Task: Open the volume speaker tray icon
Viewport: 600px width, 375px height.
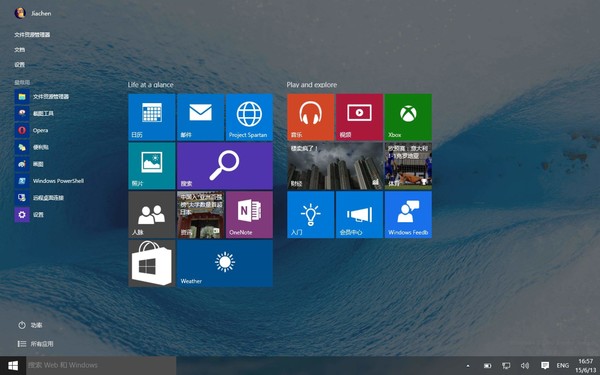Action: (x=525, y=366)
